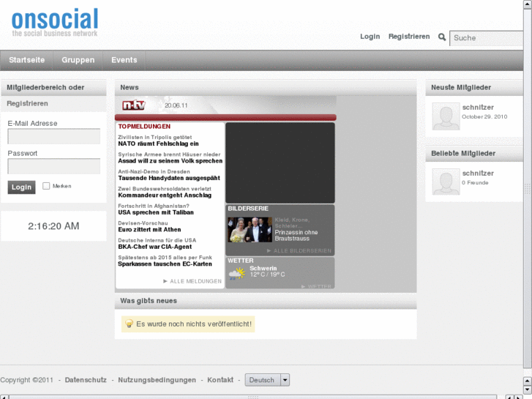Click the lightbulb notice icon
This screenshot has width=532, height=399.
(129, 324)
